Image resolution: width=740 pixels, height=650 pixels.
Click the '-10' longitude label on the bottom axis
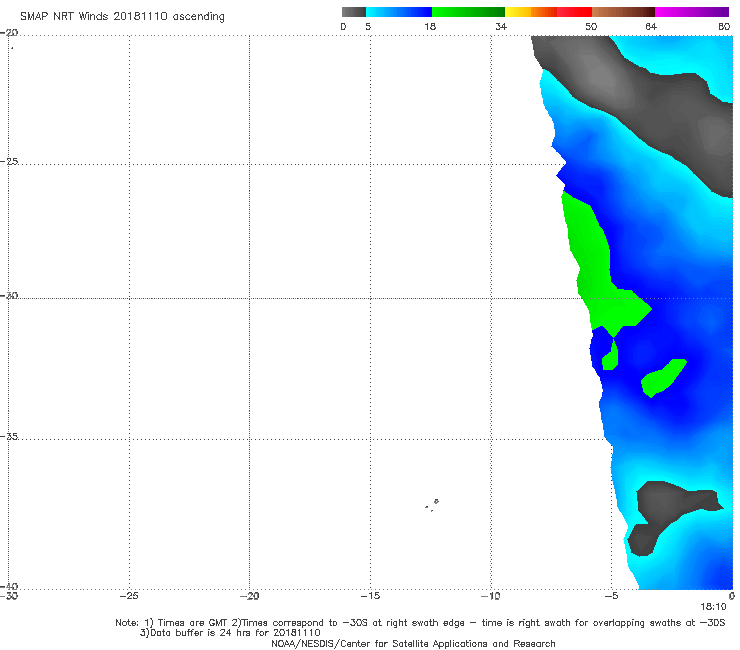point(491,596)
